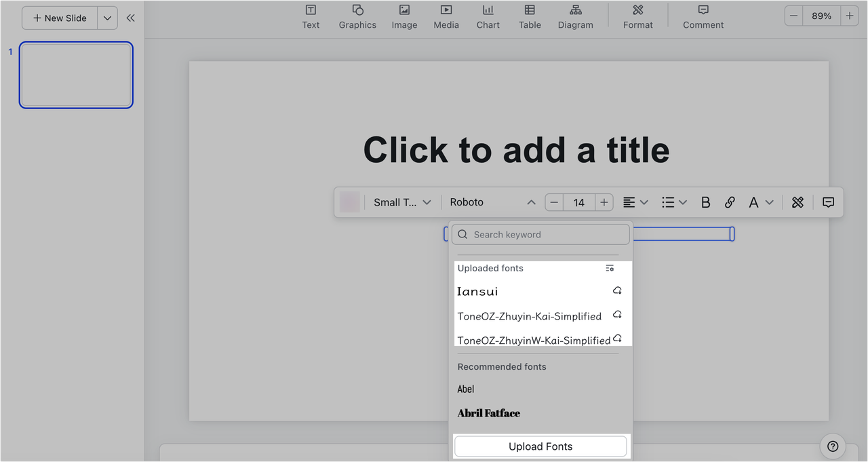Viewport: 868px width, 462px height.
Task: Add a Comment from the top toolbar
Action: coord(703,17)
